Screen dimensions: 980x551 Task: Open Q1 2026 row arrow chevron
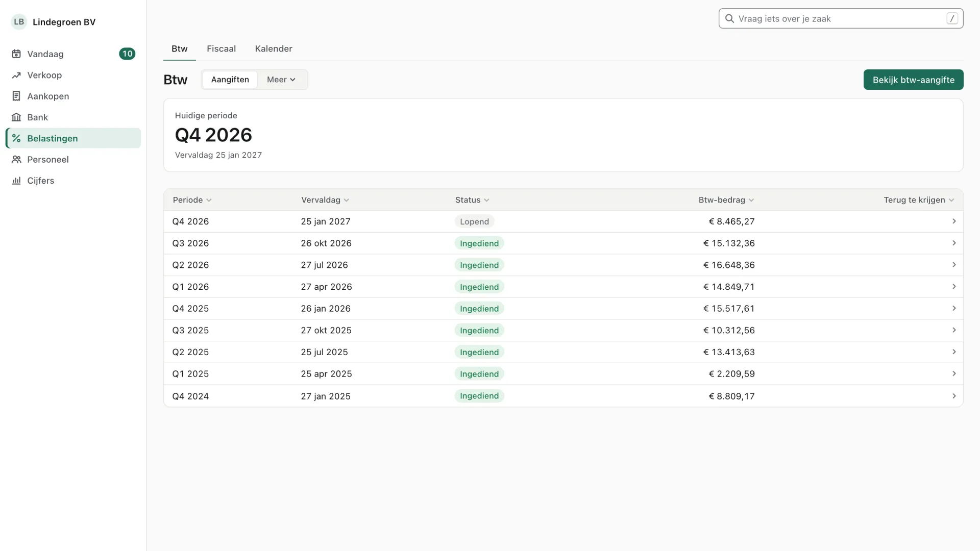[954, 286]
